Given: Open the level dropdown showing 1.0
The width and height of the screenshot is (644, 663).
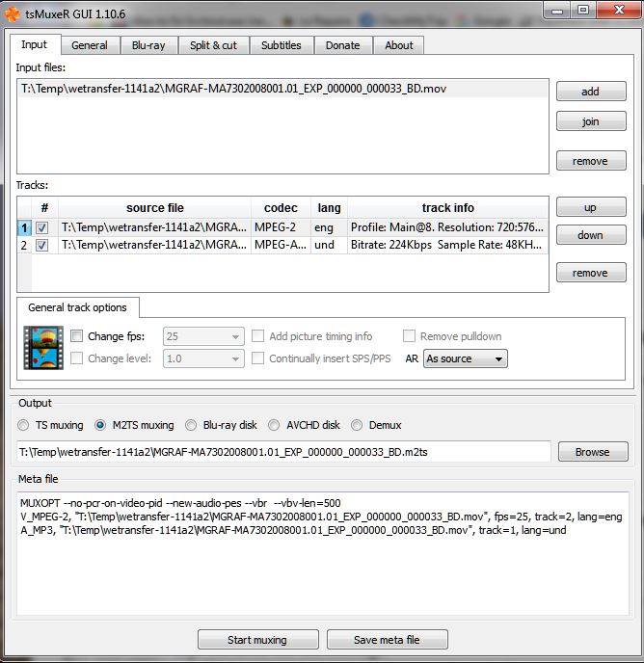Looking at the screenshot, I should pos(203,358).
